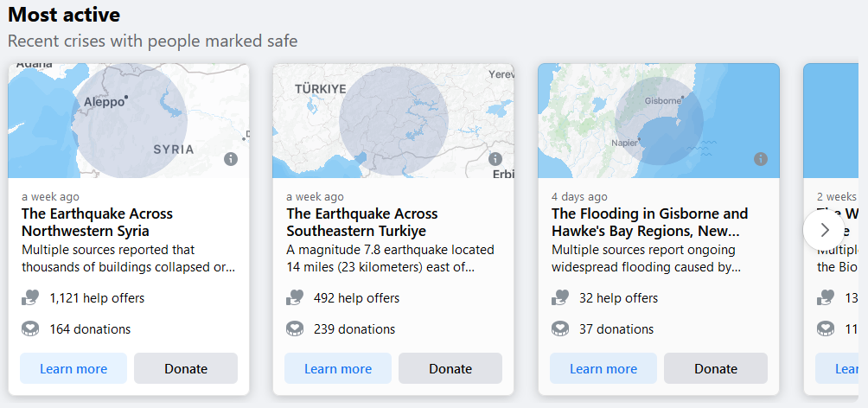Donate to Northwestern Syria earthquake

point(186,368)
